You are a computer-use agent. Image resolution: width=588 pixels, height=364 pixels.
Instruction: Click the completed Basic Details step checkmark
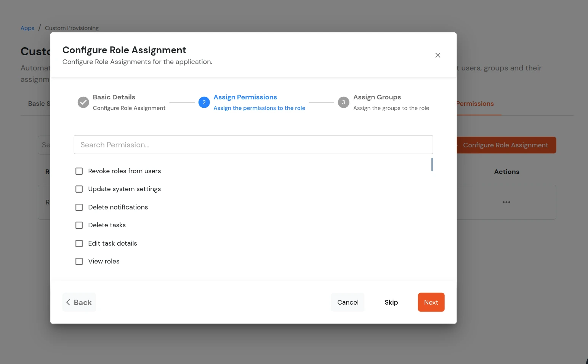tap(83, 102)
